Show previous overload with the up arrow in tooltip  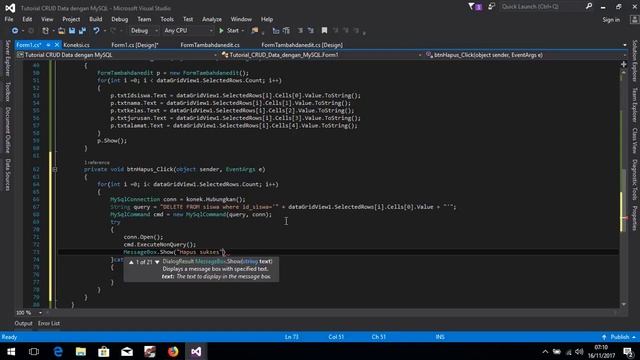point(131,262)
